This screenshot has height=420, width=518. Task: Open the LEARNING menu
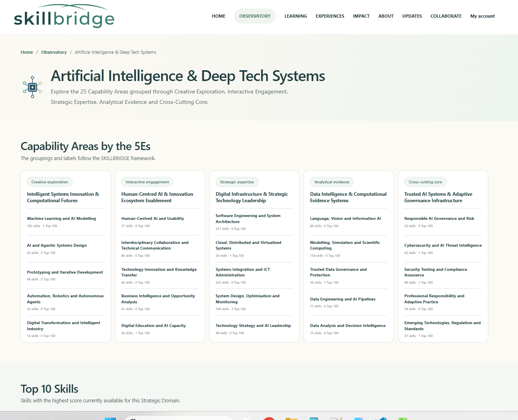(296, 16)
